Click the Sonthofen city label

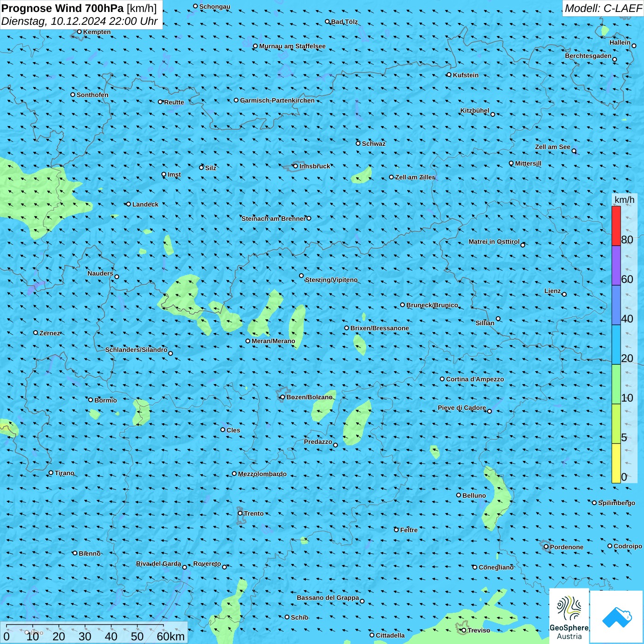(x=92, y=95)
